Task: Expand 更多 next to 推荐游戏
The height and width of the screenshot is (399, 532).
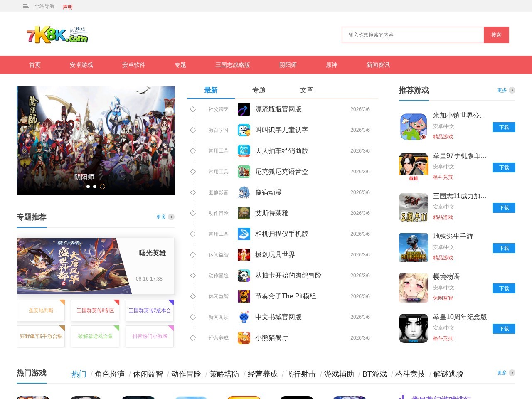Action: pos(501,90)
